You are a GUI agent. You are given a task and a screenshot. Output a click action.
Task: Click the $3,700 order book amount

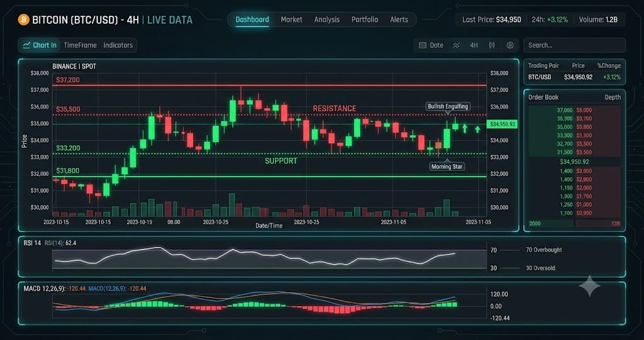[x=584, y=119]
